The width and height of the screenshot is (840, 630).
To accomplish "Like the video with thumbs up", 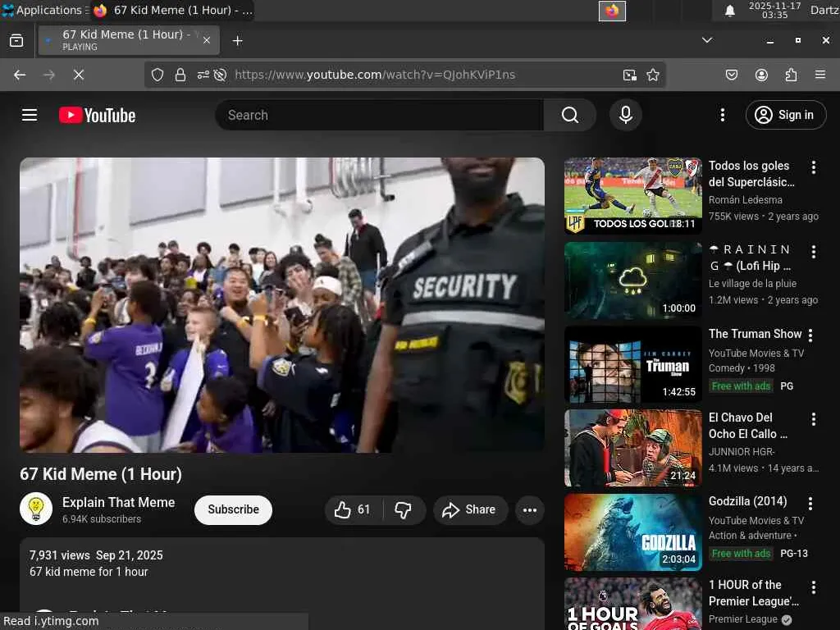I will pos(352,509).
